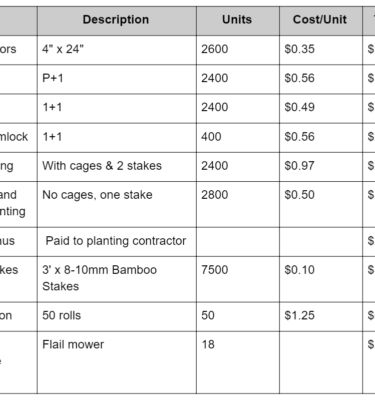Select the '50 rolls' description cell

(117, 317)
